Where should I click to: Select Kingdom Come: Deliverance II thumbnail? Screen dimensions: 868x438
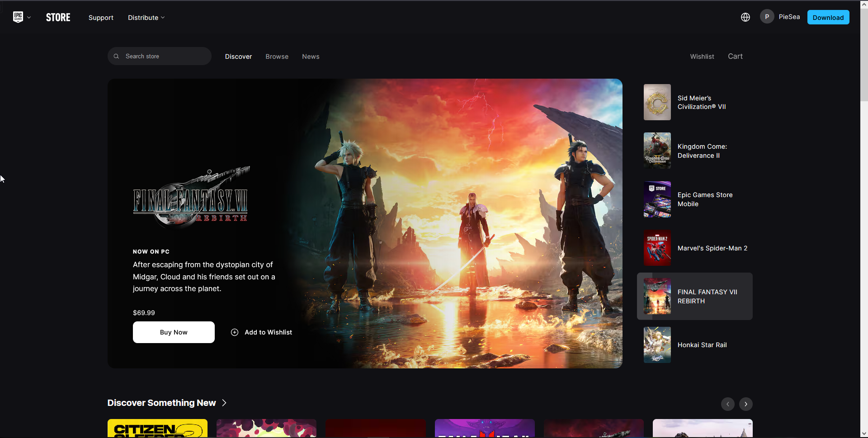click(x=657, y=151)
